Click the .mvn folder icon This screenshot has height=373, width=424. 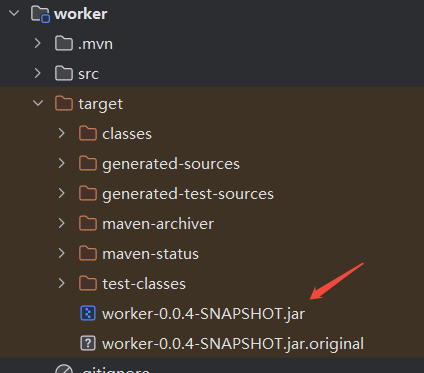(64, 43)
